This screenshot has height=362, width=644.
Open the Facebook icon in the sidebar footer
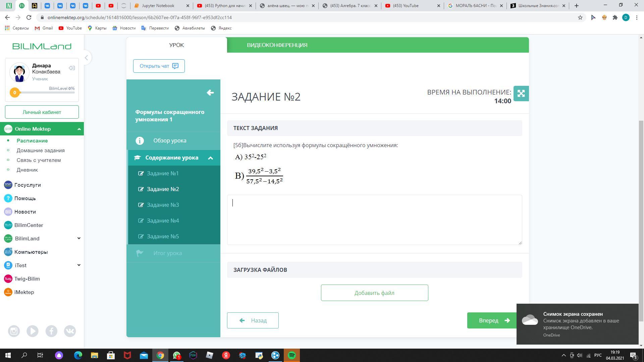(51, 331)
